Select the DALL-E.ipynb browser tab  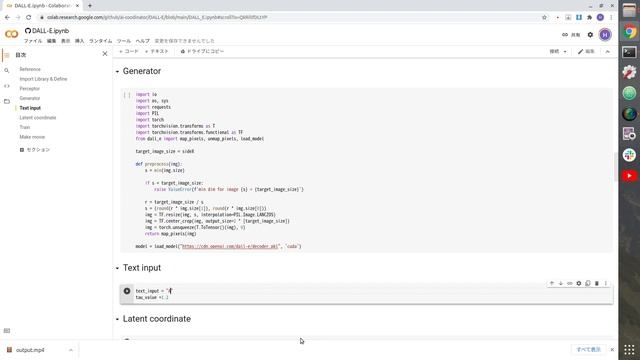(41, 6)
